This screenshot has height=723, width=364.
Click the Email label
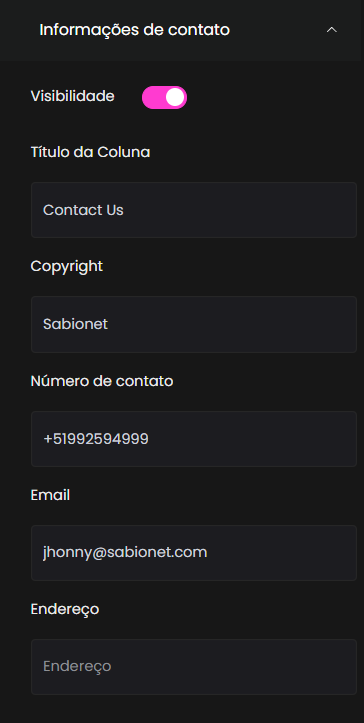pyautogui.click(x=50, y=495)
